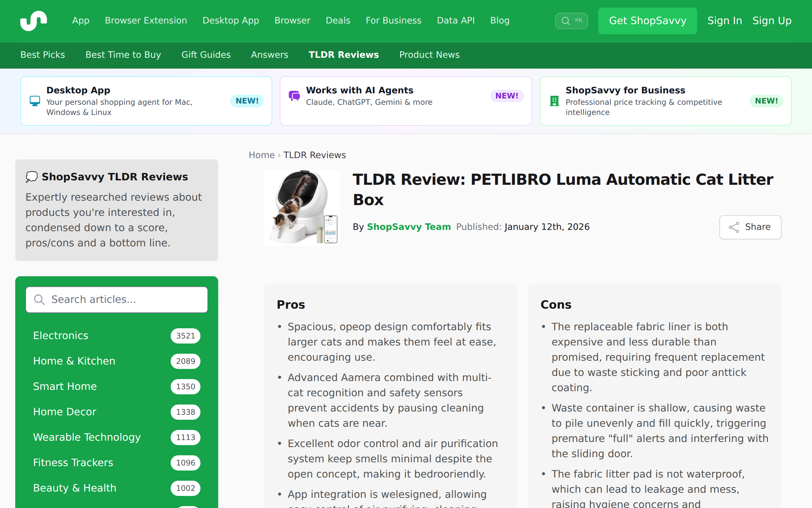Click the magnifier icon in Search articles
This screenshot has width=812, height=508.
click(39, 299)
